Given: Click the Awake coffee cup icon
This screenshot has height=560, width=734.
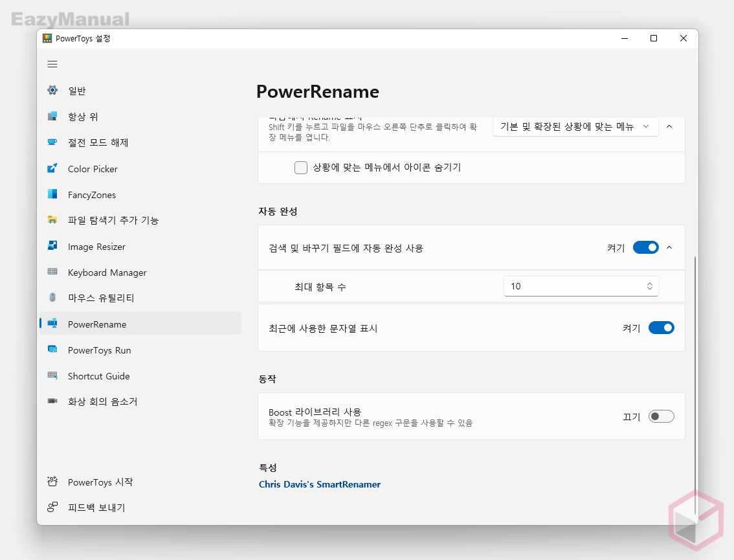Looking at the screenshot, I should coord(52,142).
